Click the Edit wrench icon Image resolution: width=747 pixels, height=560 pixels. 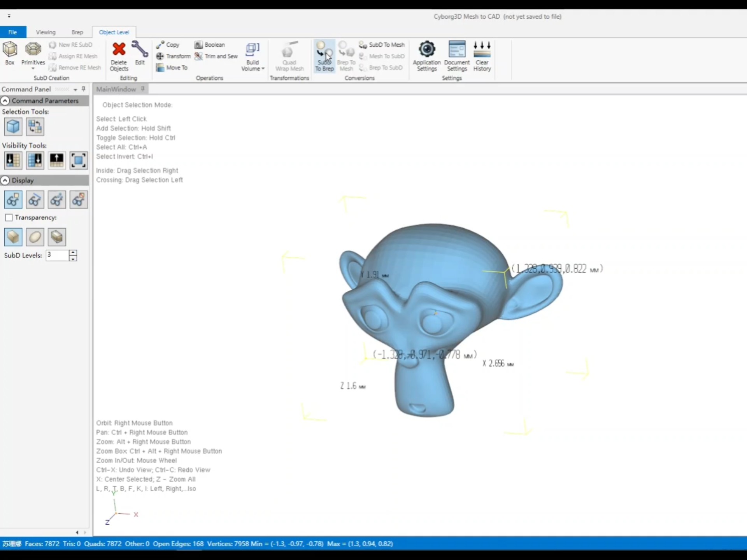coord(140,49)
